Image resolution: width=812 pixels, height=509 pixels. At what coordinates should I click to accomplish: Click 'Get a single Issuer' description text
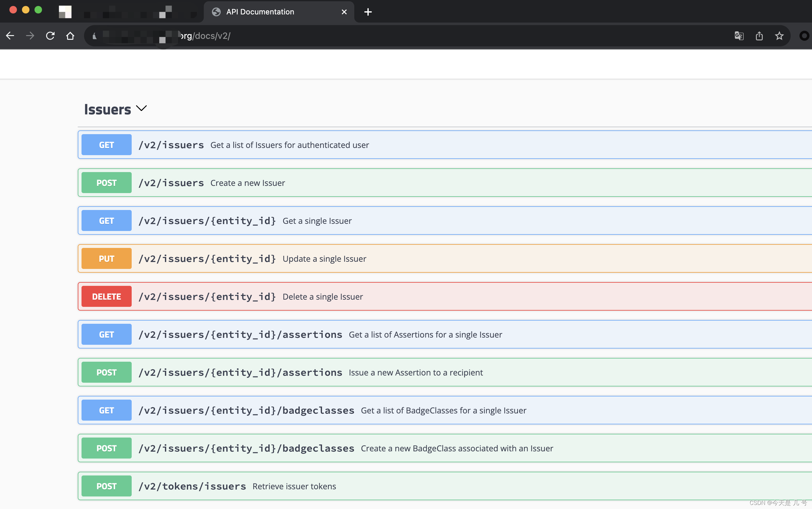[x=317, y=221]
